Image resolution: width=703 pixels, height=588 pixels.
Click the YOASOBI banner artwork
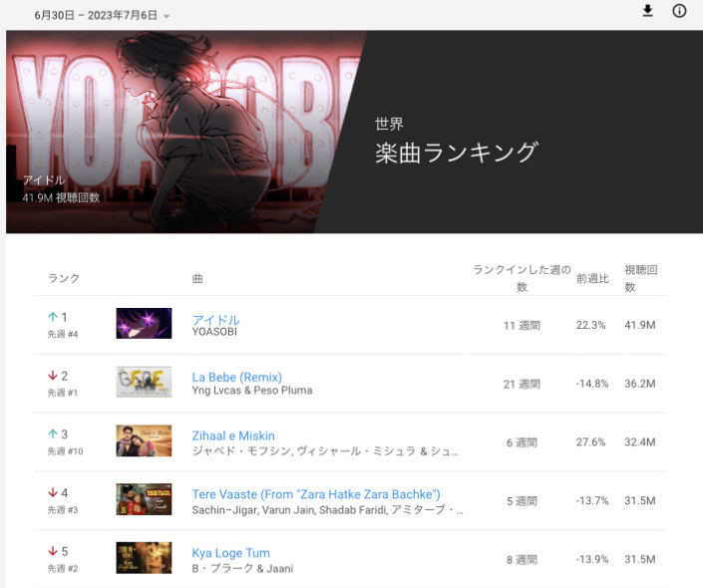(183, 132)
